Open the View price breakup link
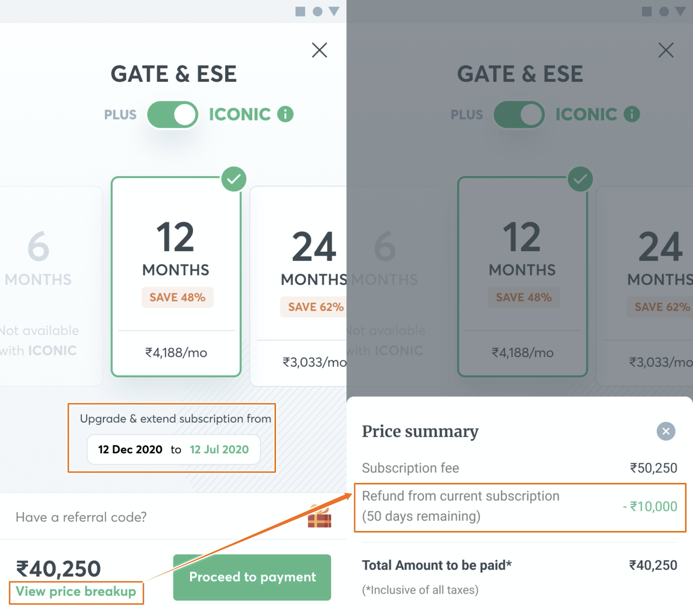 [76, 592]
